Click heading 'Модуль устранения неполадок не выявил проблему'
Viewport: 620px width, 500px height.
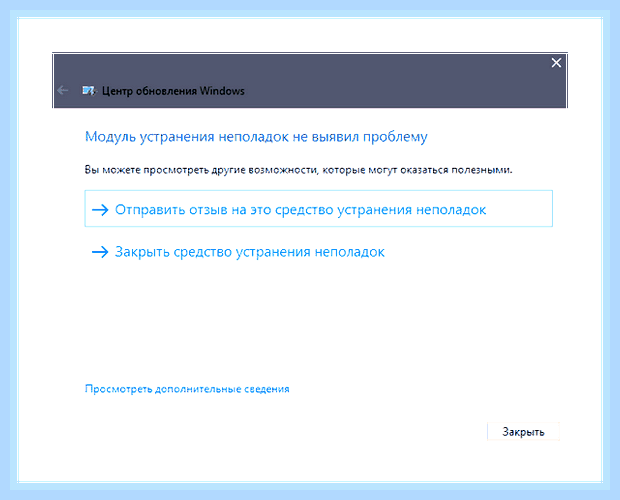256,137
